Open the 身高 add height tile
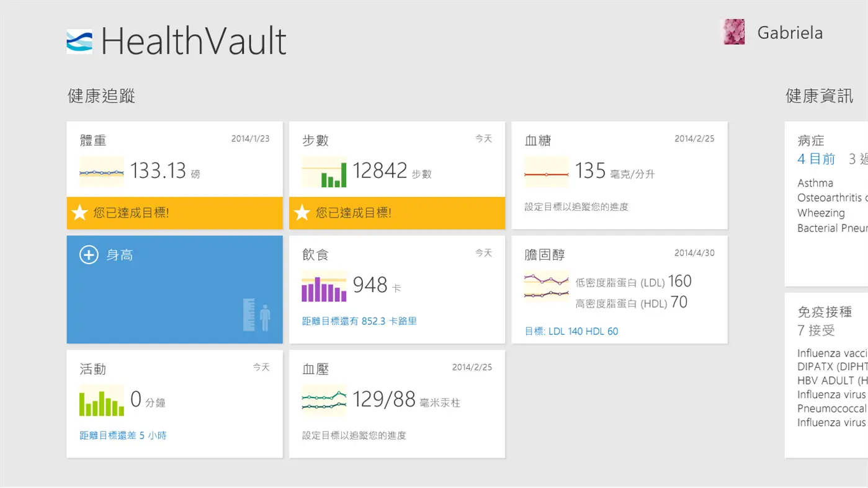Viewport: 868px width, 488px height. (175, 290)
